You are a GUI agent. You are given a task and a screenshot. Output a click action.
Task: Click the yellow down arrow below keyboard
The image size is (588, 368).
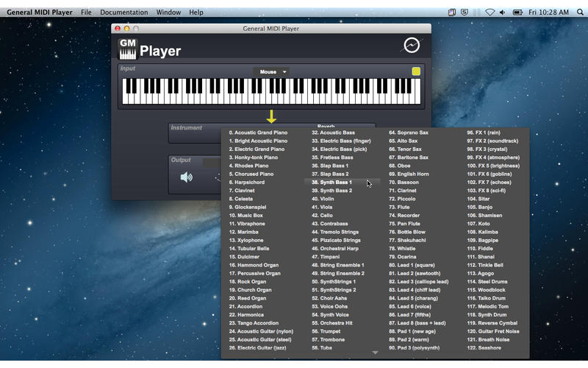(271, 116)
